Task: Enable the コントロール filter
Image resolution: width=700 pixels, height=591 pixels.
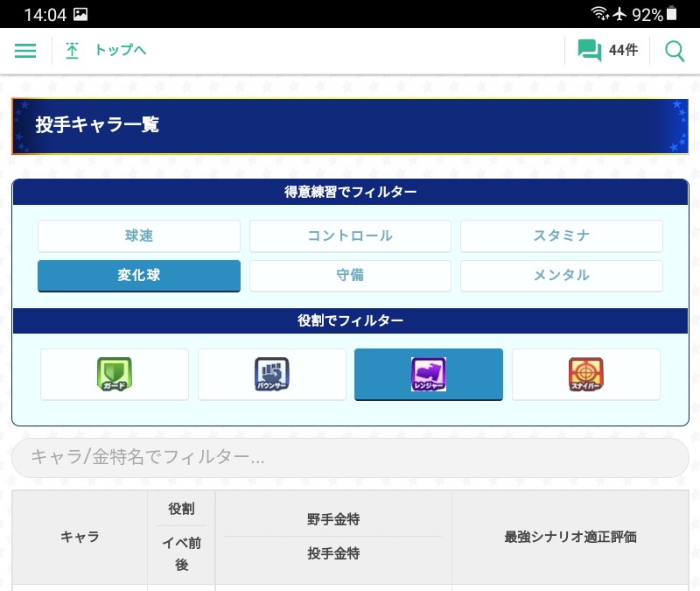Action: coord(350,236)
